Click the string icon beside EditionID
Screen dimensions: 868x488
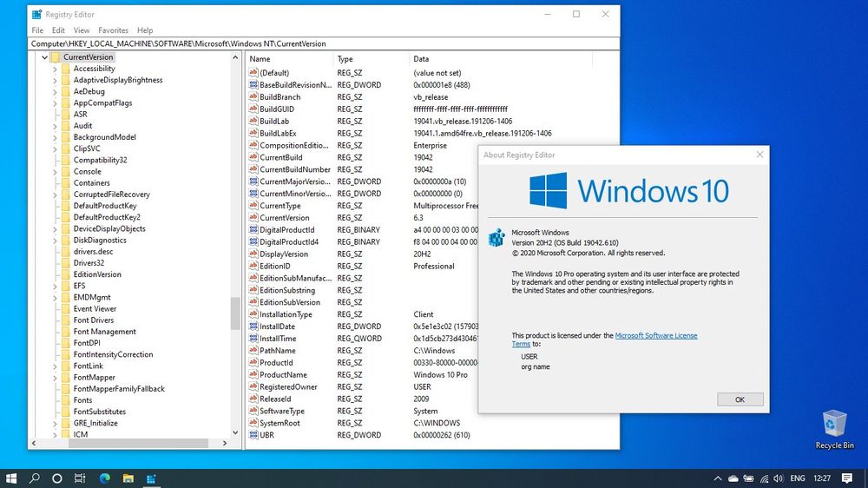(253, 266)
